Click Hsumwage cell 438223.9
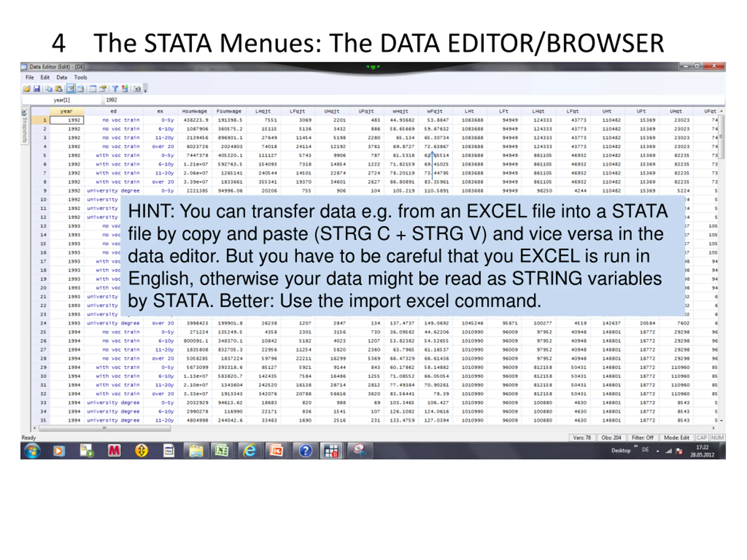The width and height of the screenshot is (747, 560). point(195,120)
